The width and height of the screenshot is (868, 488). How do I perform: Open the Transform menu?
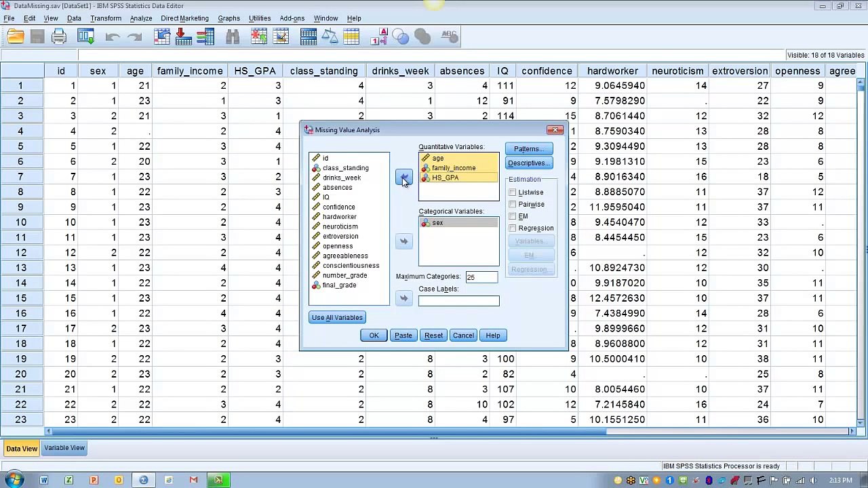(x=106, y=18)
